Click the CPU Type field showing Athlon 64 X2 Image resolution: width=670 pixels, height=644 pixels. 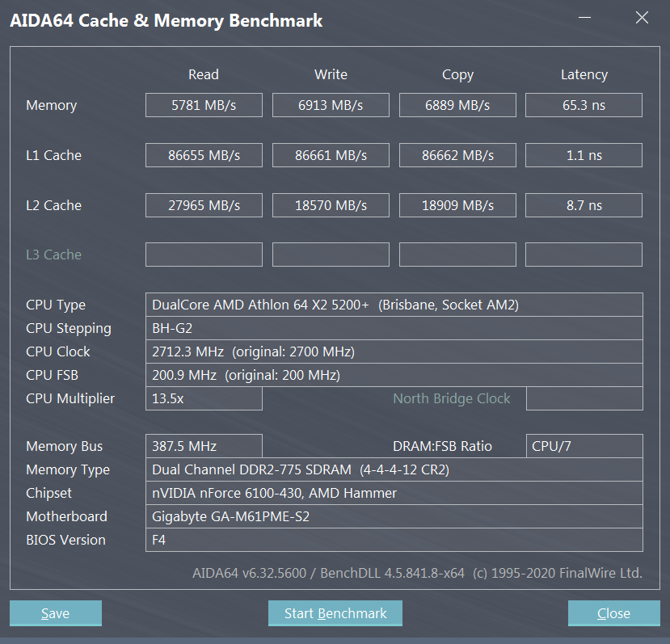pos(394,305)
